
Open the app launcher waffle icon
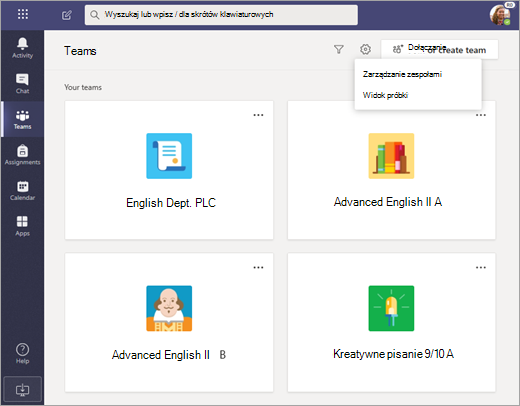[x=23, y=14]
